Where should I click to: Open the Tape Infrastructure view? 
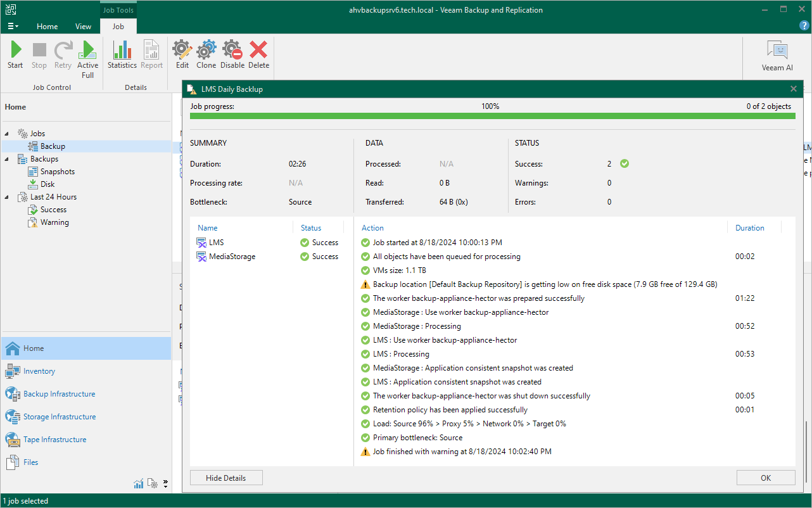(x=86, y=440)
